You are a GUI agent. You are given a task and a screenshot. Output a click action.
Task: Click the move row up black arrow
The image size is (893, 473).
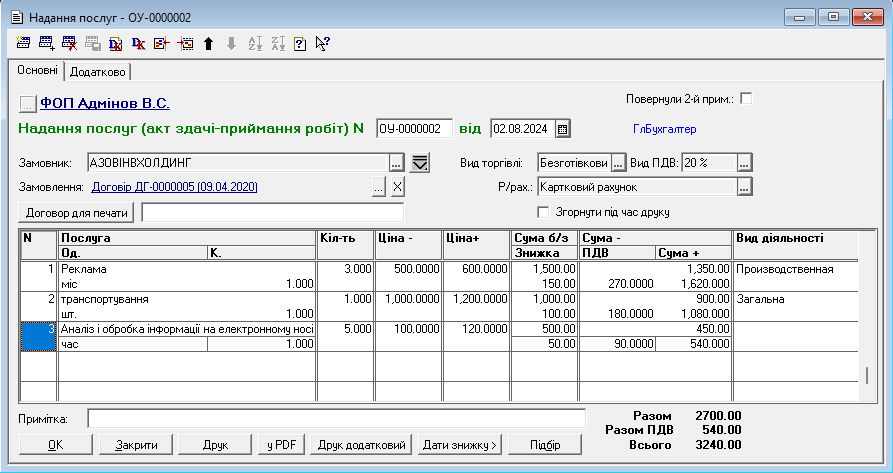(208, 43)
